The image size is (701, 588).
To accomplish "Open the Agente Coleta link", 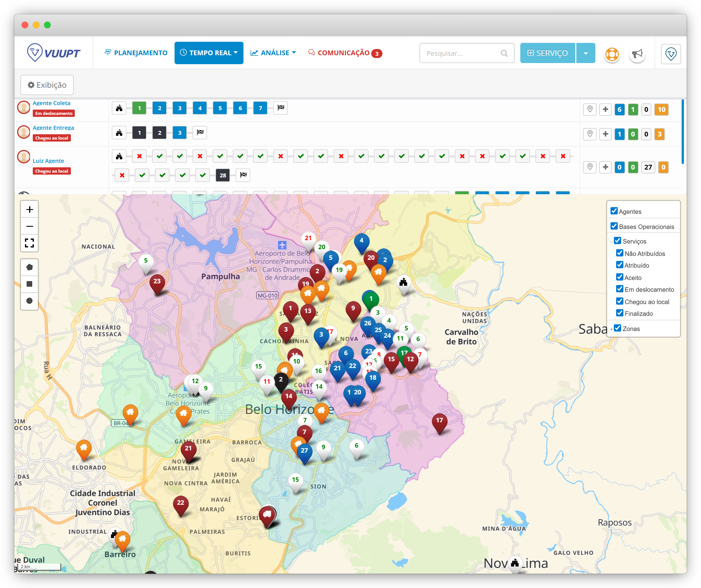I will [x=51, y=103].
